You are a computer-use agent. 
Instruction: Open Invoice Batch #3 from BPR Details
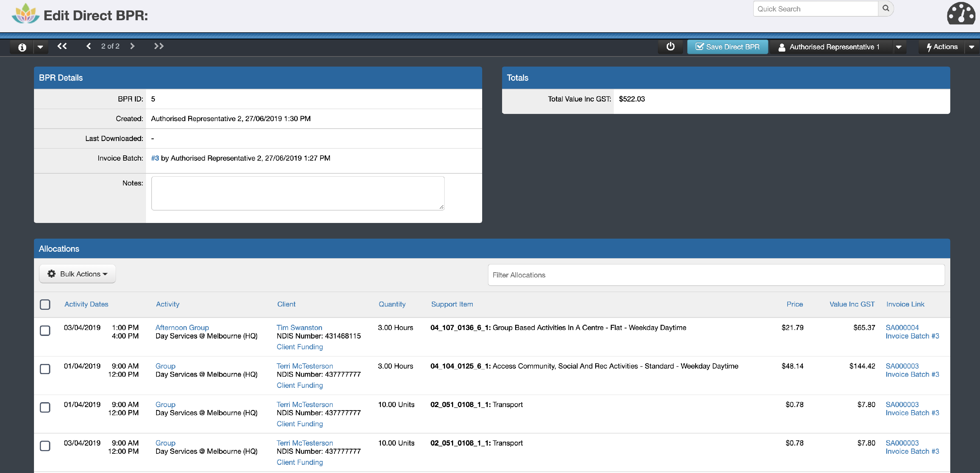(x=155, y=158)
